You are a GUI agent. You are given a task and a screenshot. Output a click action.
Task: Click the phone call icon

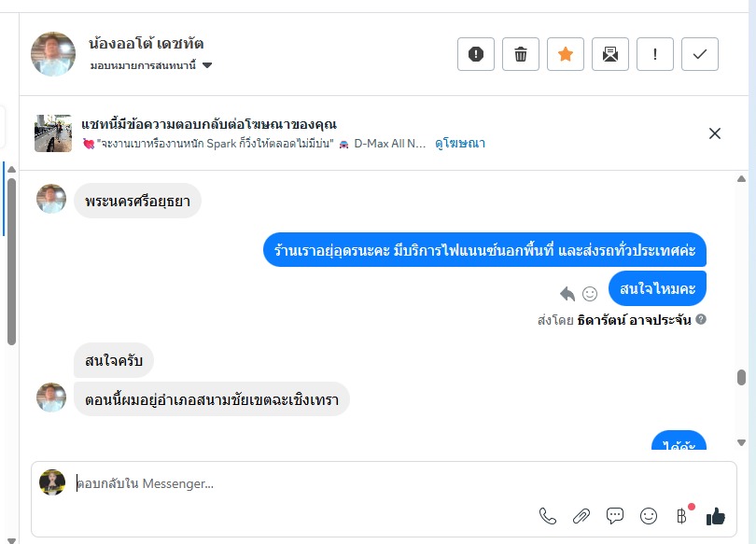548,516
